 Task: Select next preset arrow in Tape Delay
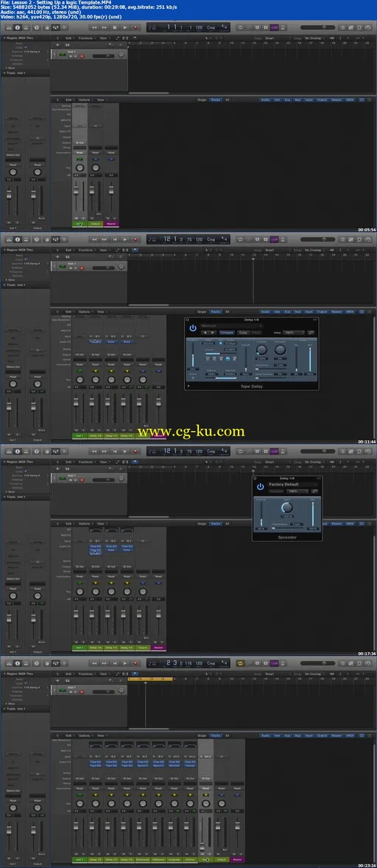click(213, 333)
